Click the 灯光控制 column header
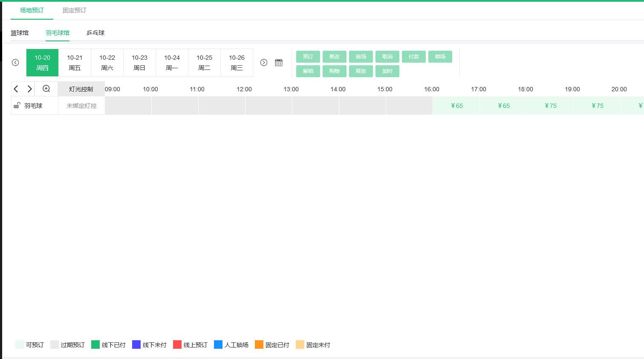Screen dimensions: 644x359 click(x=81, y=89)
